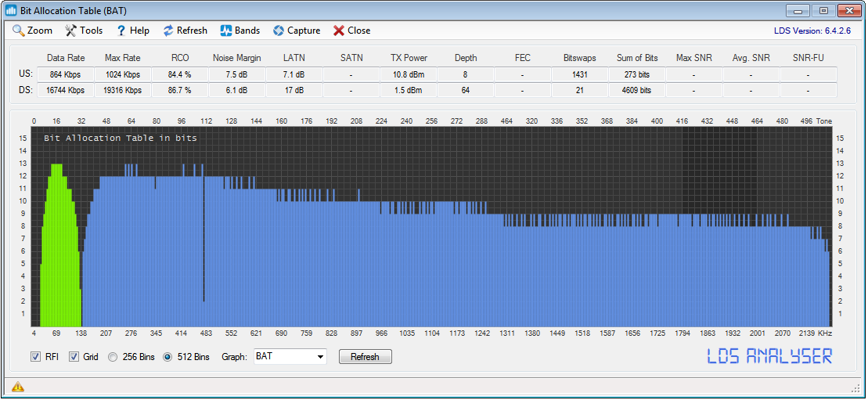This screenshot has height=400, width=868.
Task: Click the green upstream tones in graph
Action: coord(59,250)
